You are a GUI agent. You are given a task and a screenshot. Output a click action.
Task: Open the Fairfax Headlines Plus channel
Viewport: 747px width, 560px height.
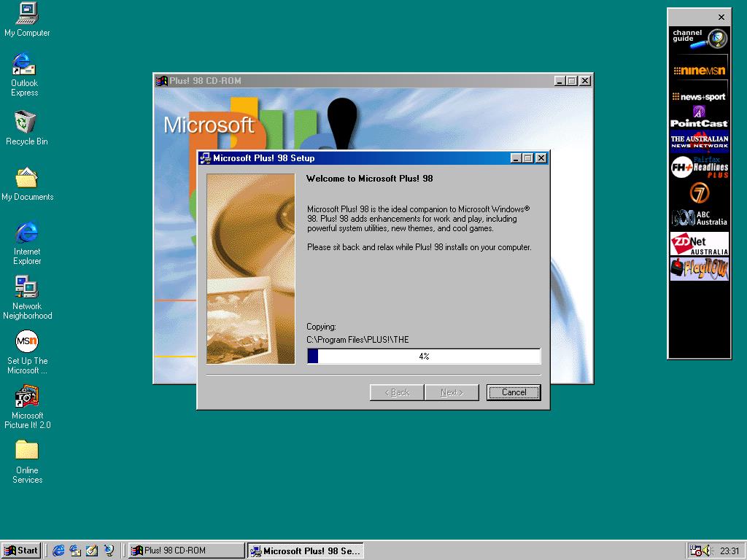(x=700, y=167)
